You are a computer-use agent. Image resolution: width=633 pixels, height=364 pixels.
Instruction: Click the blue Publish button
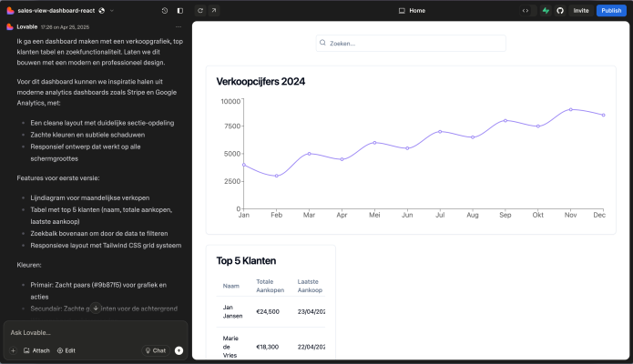coord(611,11)
